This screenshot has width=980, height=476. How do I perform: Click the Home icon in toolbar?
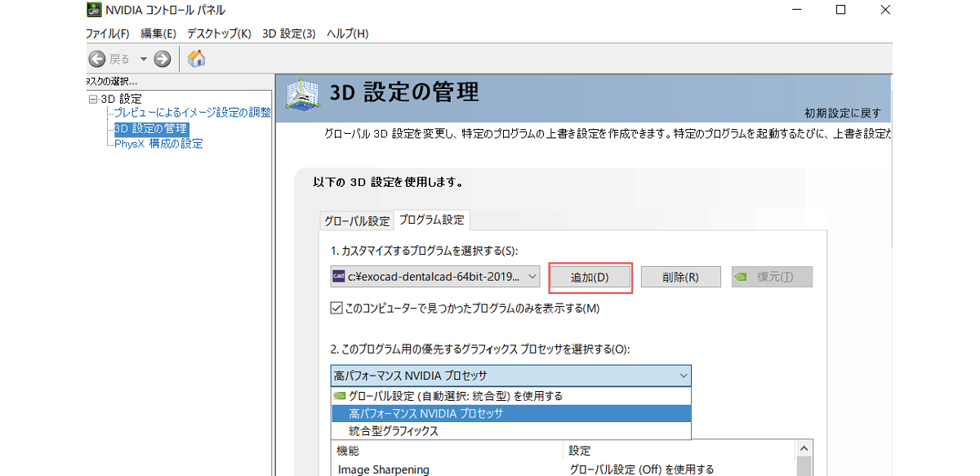pos(196,59)
